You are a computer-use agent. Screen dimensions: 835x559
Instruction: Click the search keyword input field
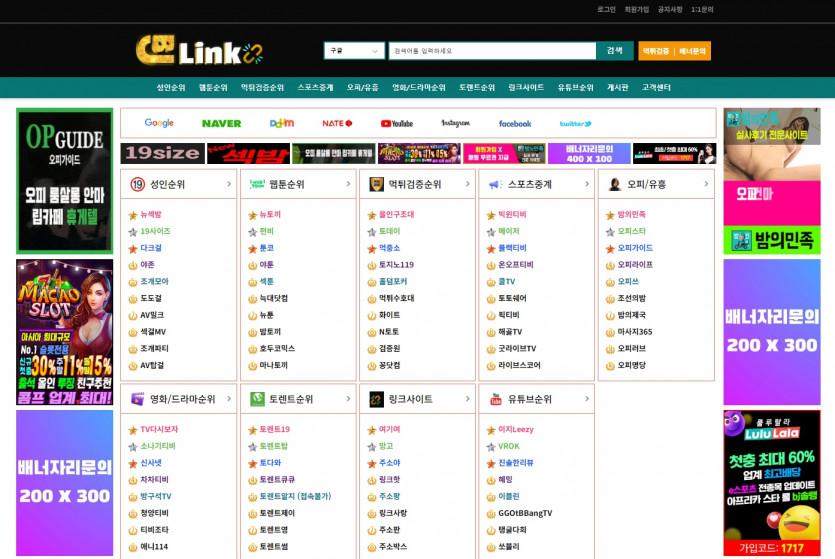(x=492, y=51)
